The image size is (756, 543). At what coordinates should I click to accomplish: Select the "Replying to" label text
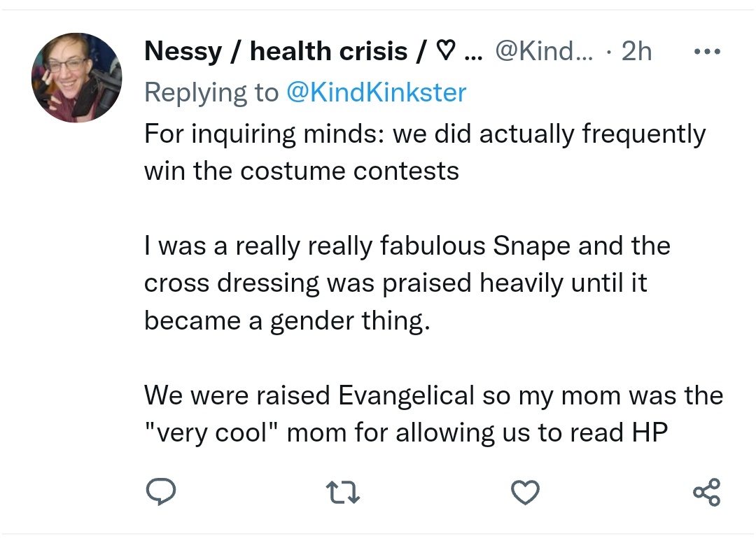(211, 92)
